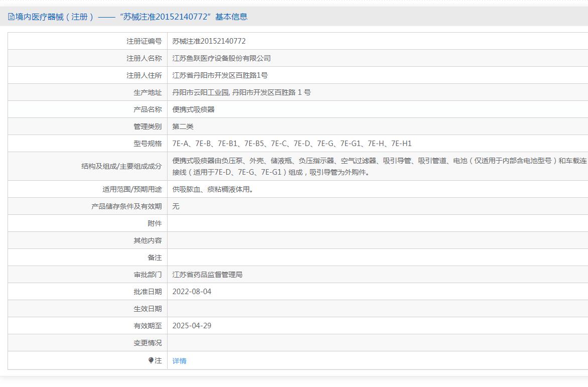Click the 其他内容 row label
The height and width of the screenshot is (387, 588).
(148, 240)
